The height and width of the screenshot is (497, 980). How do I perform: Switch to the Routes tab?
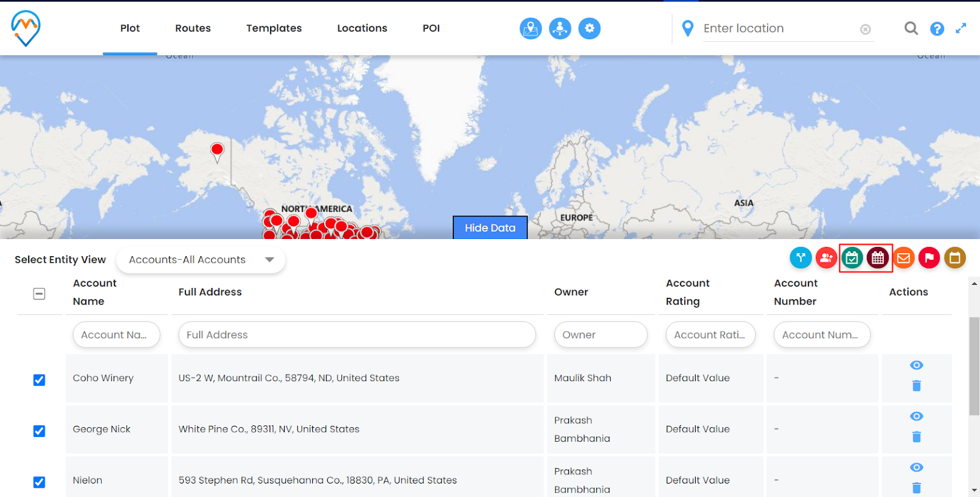click(x=193, y=28)
